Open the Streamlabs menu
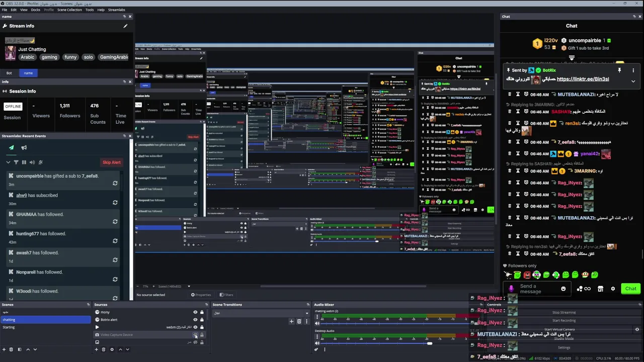The image size is (644, 362). 117,10
